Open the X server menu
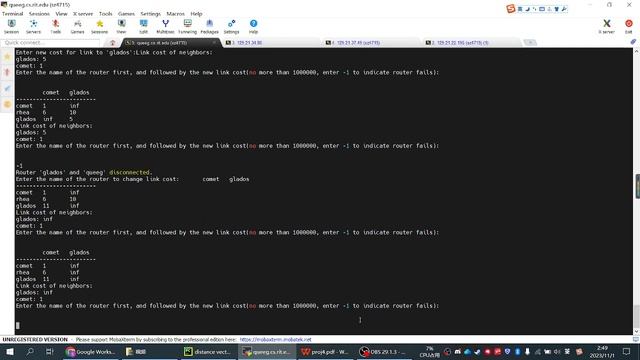Viewport: 640px width, 360px height. click(x=83, y=14)
